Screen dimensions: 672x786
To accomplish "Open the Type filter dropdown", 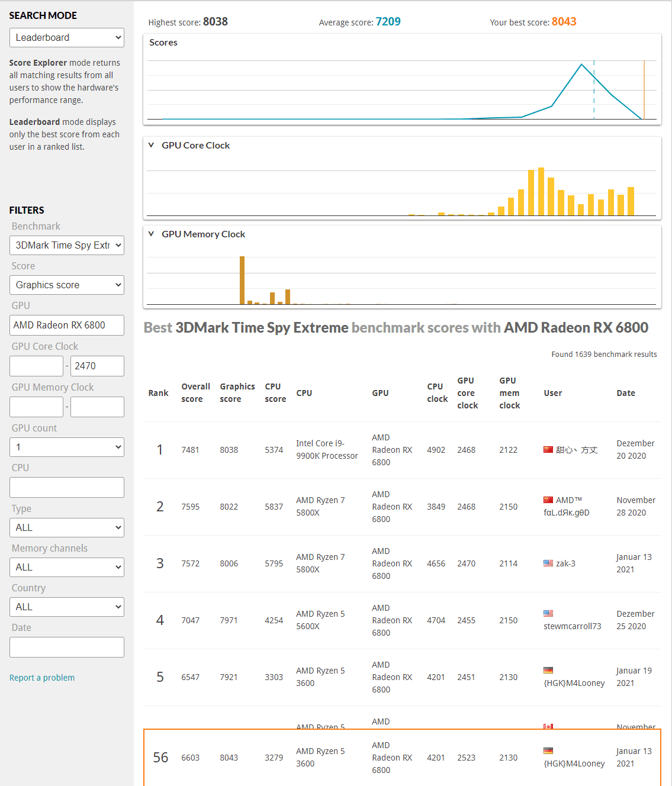I will click(67, 527).
